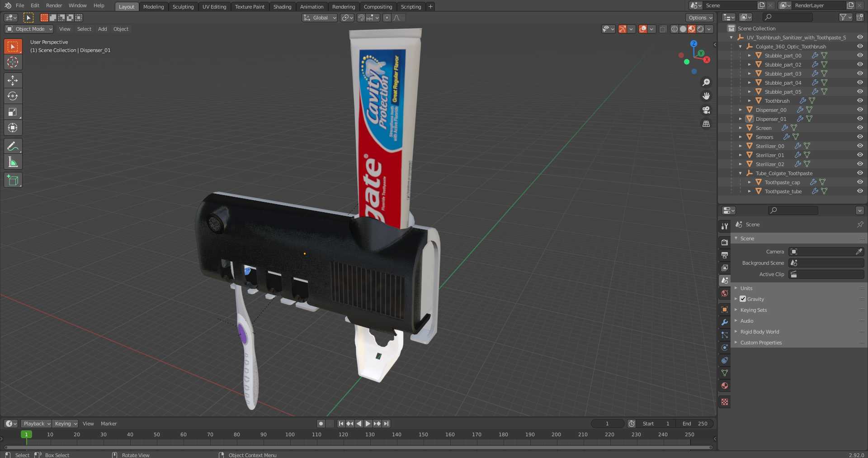Click the zoom view magnifier icon
This screenshot has width=868, height=458.
click(706, 82)
